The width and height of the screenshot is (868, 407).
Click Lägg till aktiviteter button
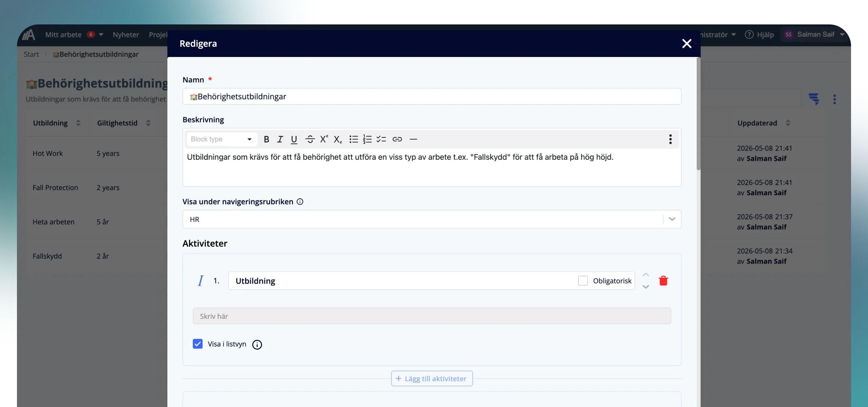(x=432, y=379)
